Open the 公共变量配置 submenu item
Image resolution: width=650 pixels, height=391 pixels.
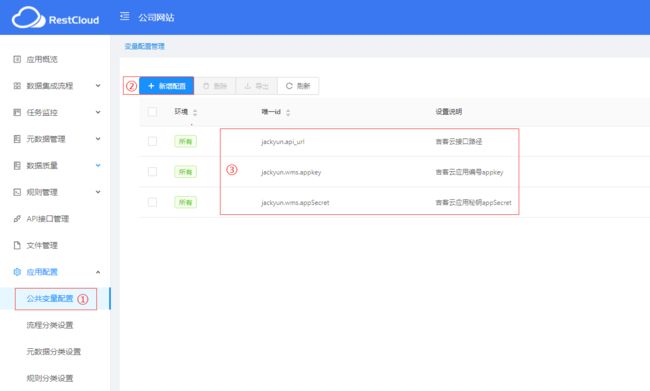[50, 299]
